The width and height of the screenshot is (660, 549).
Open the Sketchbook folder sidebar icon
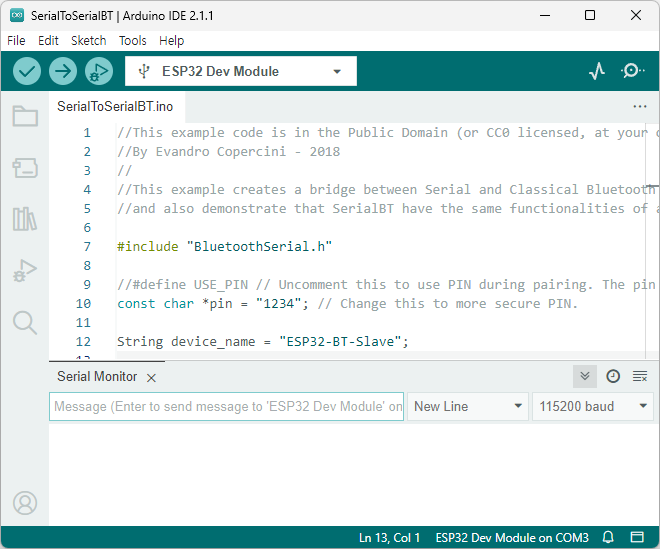coord(25,116)
